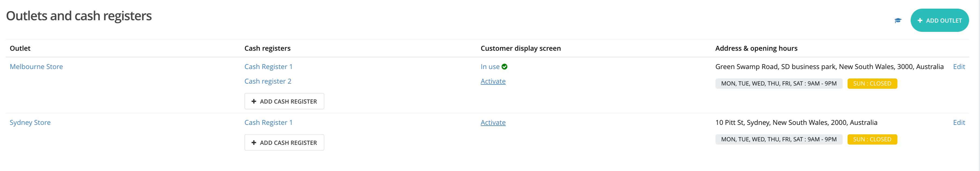Click Melbourne Store's Mon–Sat opening hours badge
The image size is (980, 171).
coord(778,83)
